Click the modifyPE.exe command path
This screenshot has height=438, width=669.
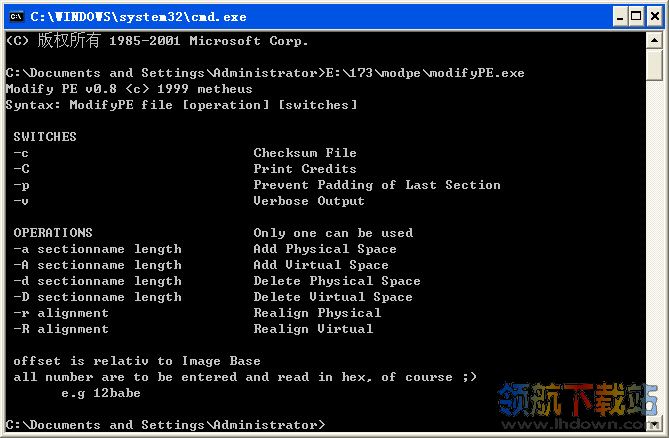pyautogui.click(x=425, y=73)
